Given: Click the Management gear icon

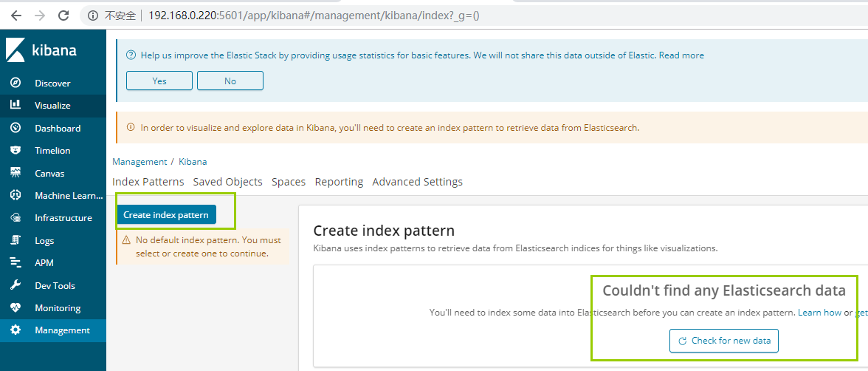Looking at the screenshot, I should [15, 330].
